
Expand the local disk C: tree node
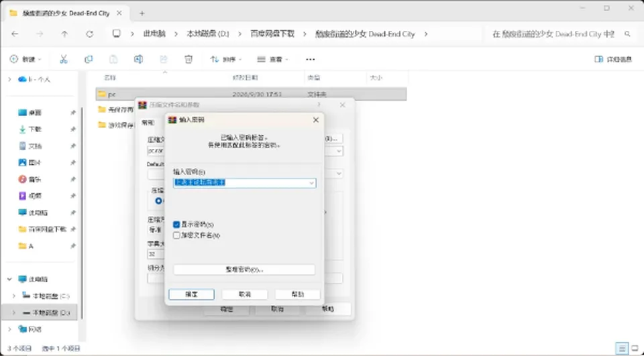14,296
